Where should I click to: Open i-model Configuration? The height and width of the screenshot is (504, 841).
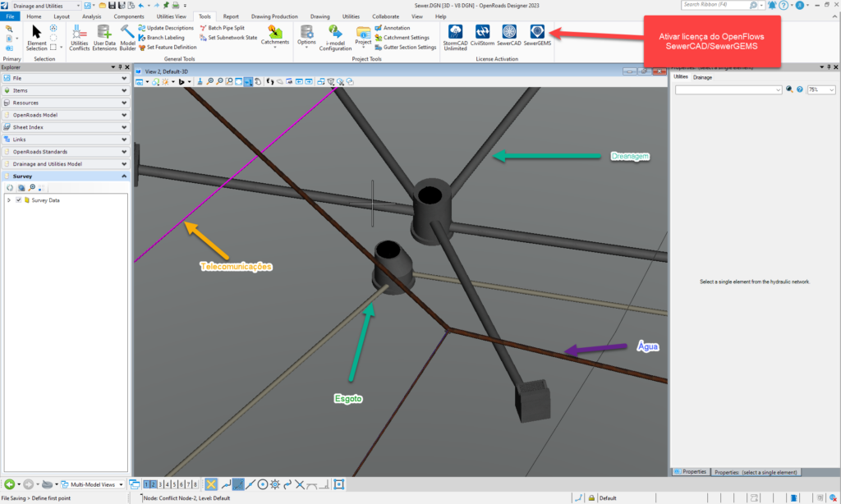pyautogui.click(x=335, y=38)
